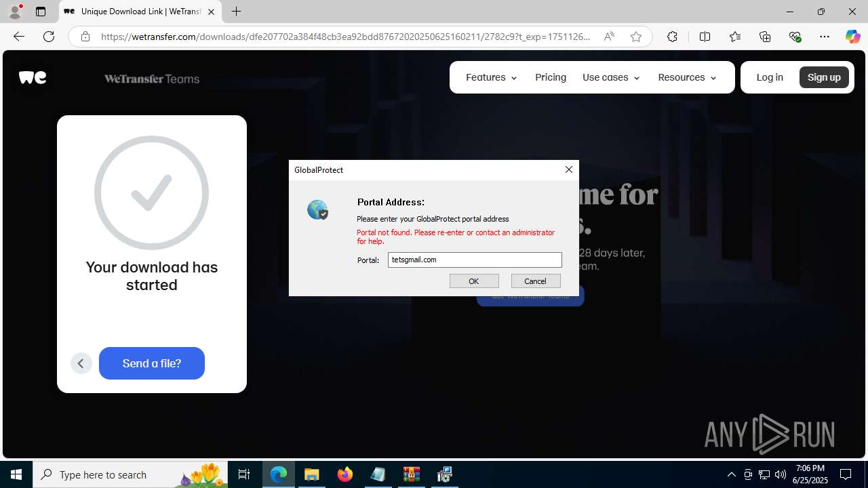Viewport: 868px width, 488px height.
Task: Open Edge Settings and more menu
Action: click(825, 37)
